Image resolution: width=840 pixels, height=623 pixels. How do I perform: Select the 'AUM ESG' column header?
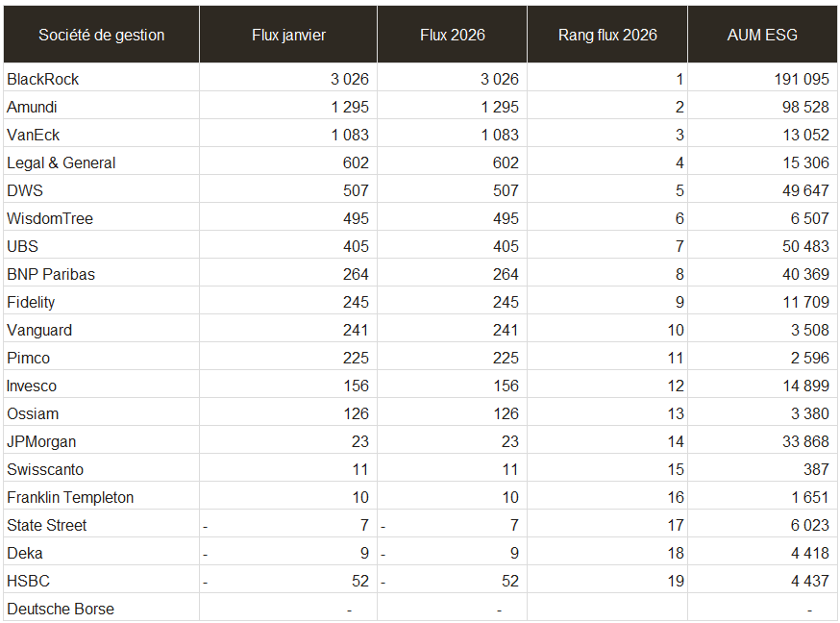coord(762,35)
